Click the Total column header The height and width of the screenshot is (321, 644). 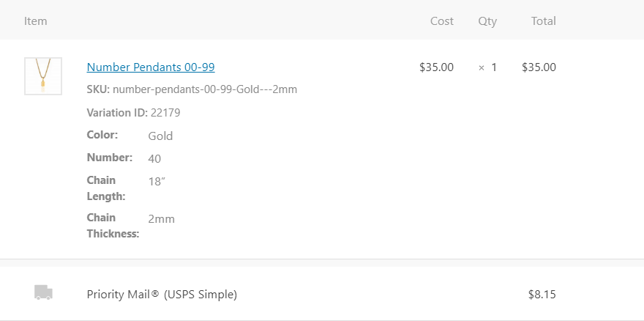[x=543, y=21]
